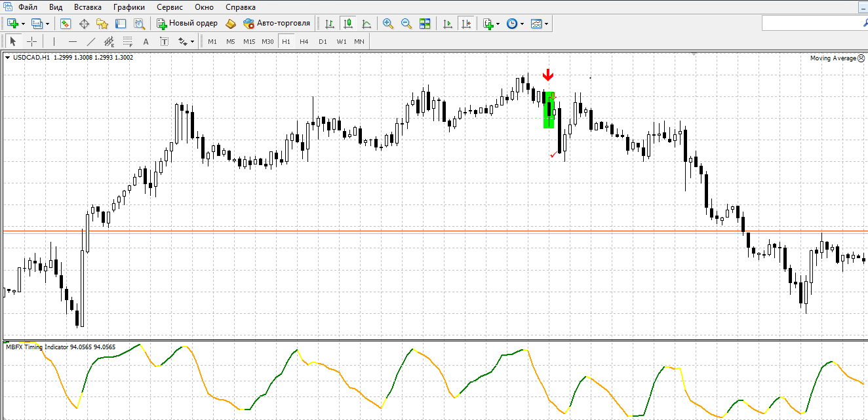This screenshot has width=868, height=420.
Task: Switch to M5 timeframe
Action: pyautogui.click(x=231, y=41)
